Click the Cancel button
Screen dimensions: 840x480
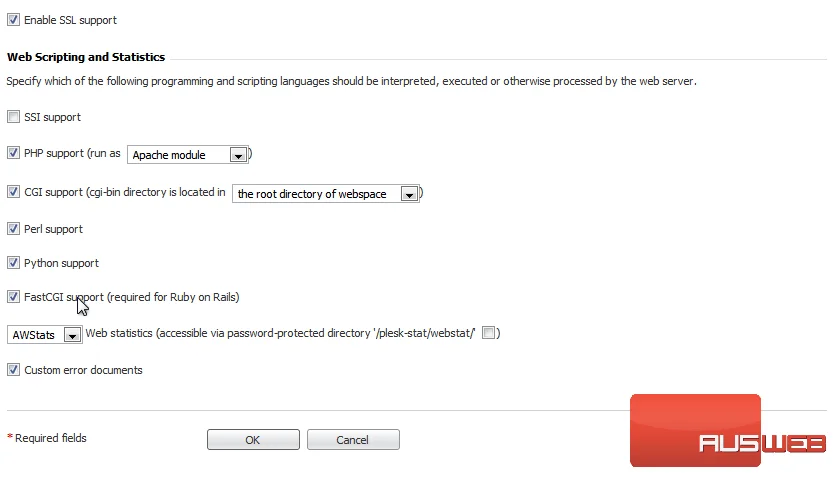tap(353, 440)
